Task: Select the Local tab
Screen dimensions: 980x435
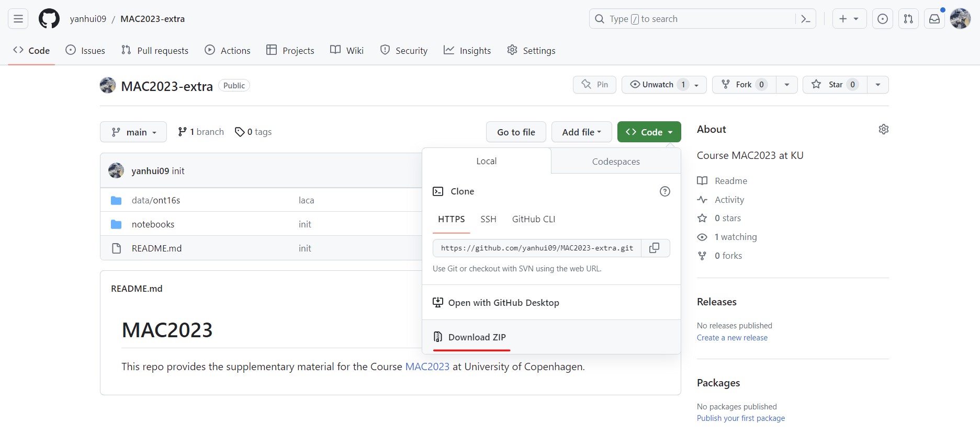Action: [x=487, y=161]
